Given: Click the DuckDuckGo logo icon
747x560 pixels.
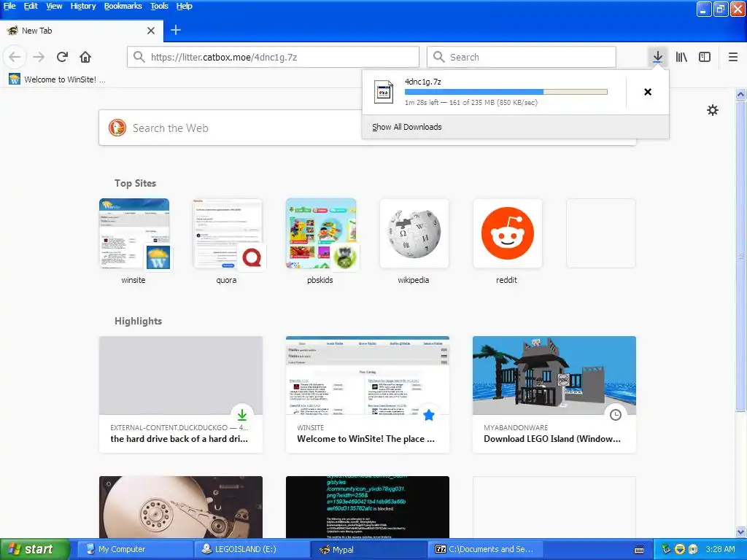Looking at the screenshot, I should [117, 128].
